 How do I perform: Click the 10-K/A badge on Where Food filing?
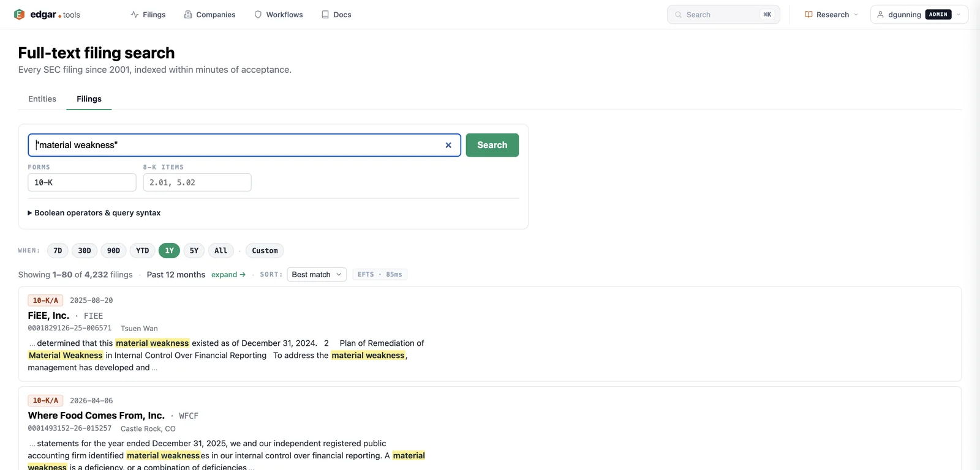tap(45, 401)
